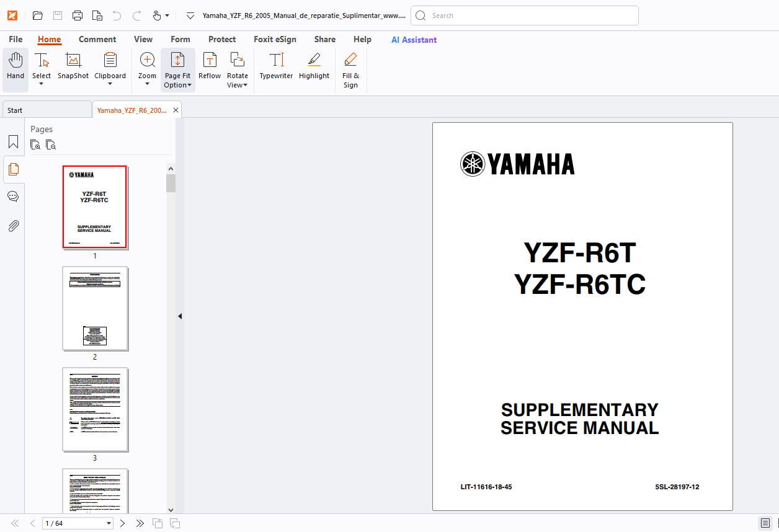The image size is (779, 532).
Task: Open the Customize Quick Access dropdown
Action: click(190, 16)
